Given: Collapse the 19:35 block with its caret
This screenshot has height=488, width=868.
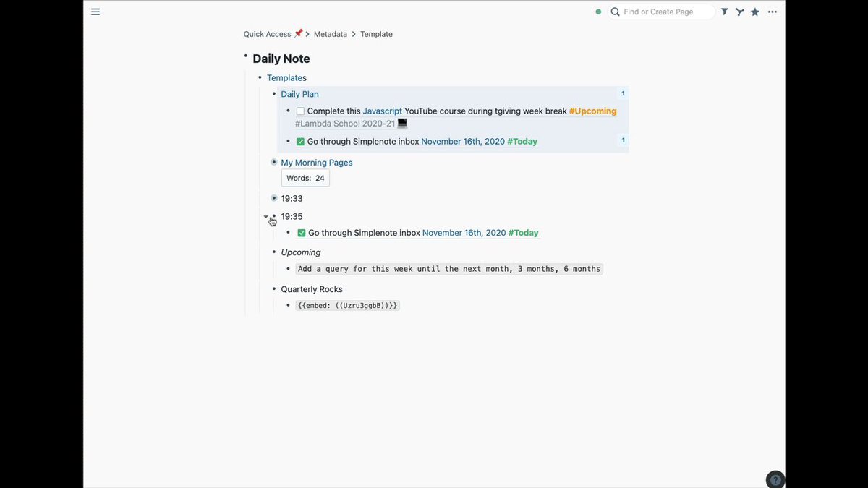Looking at the screenshot, I should (x=266, y=217).
